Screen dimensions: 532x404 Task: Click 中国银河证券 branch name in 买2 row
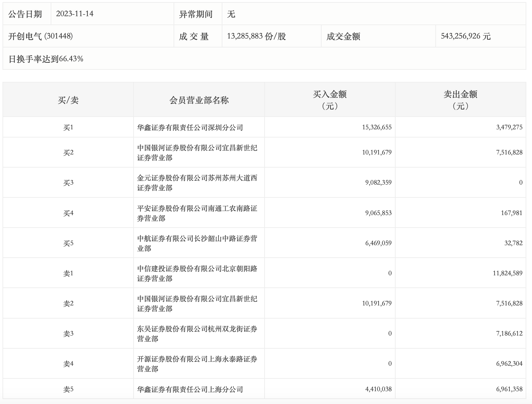(x=197, y=153)
